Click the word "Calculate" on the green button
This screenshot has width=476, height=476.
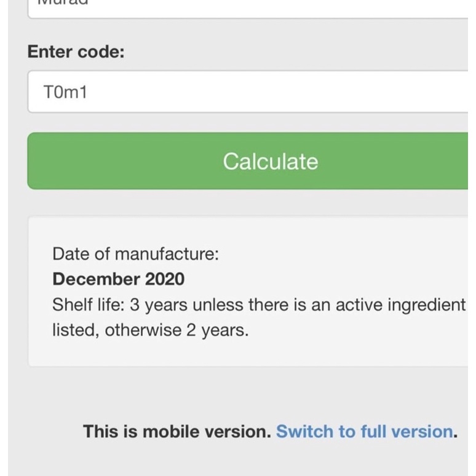(271, 161)
